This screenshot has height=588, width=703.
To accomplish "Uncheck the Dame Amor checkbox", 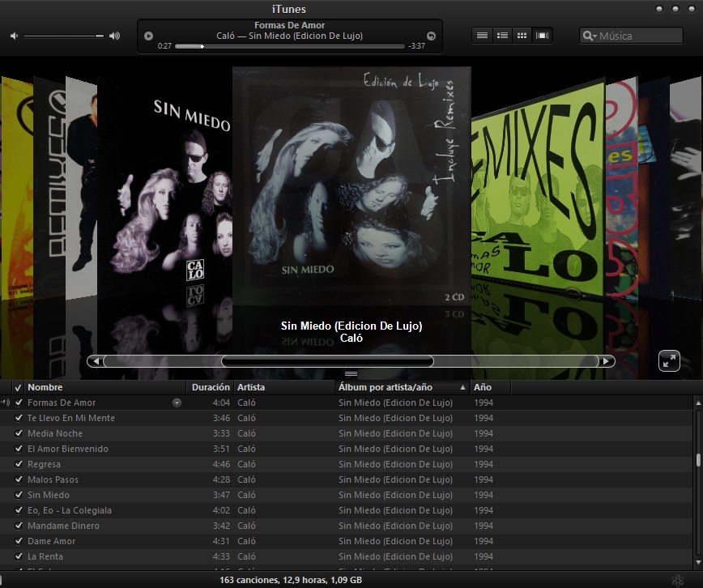I will click(x=18, y=541).
